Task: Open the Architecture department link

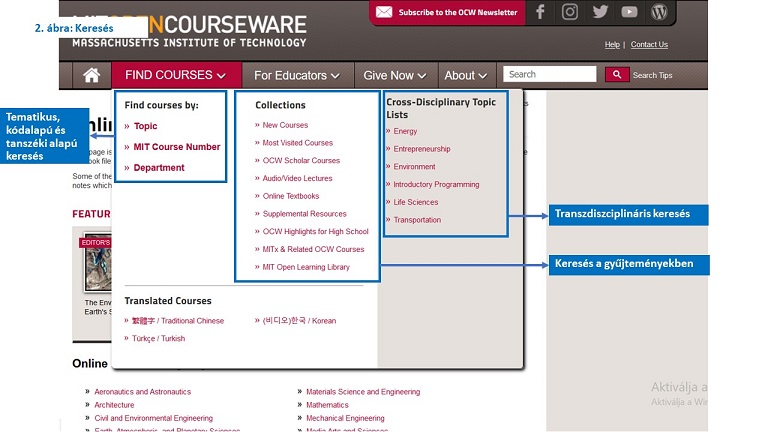Action: tap(114, 405)
